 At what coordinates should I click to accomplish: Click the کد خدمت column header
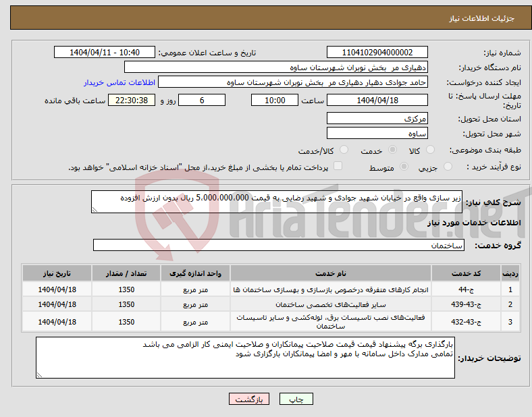[x=467, y=273]
